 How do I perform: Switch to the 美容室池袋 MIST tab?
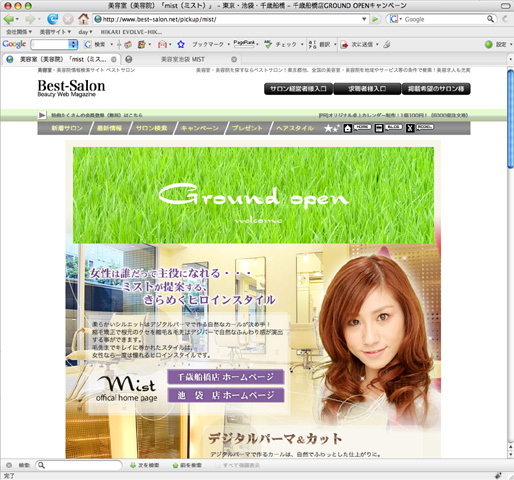tap(182, 59)
